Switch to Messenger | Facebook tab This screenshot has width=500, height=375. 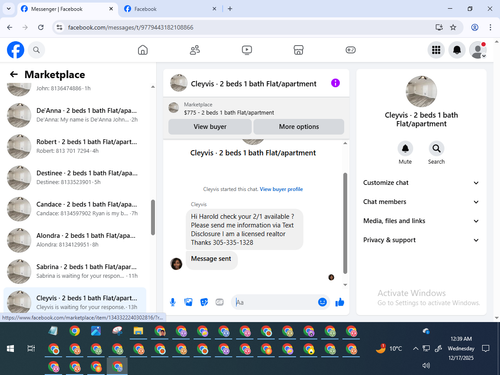[x=67, y=9]
